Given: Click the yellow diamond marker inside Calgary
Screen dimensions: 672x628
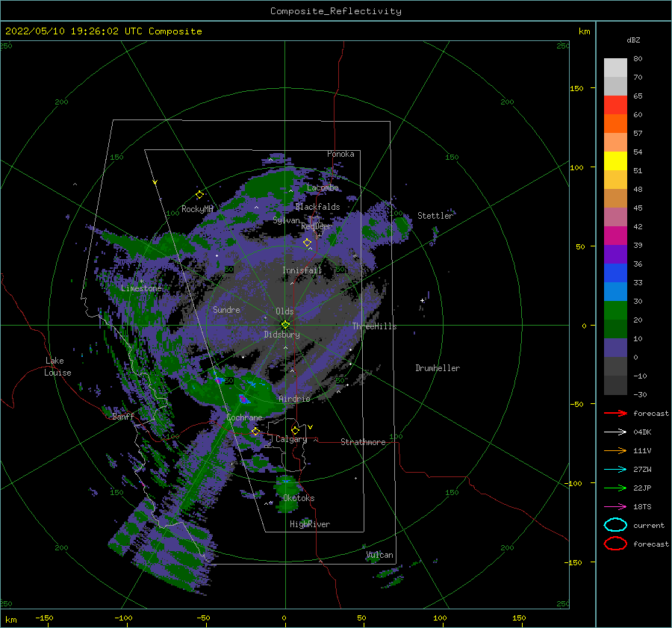Looking at the screenshot, I should click(x=295, y=430).
